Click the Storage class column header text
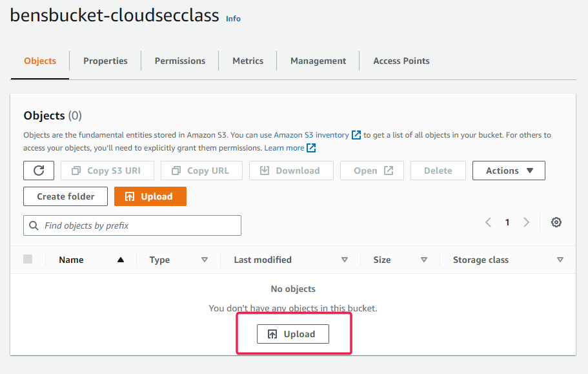 click(481, 260)
